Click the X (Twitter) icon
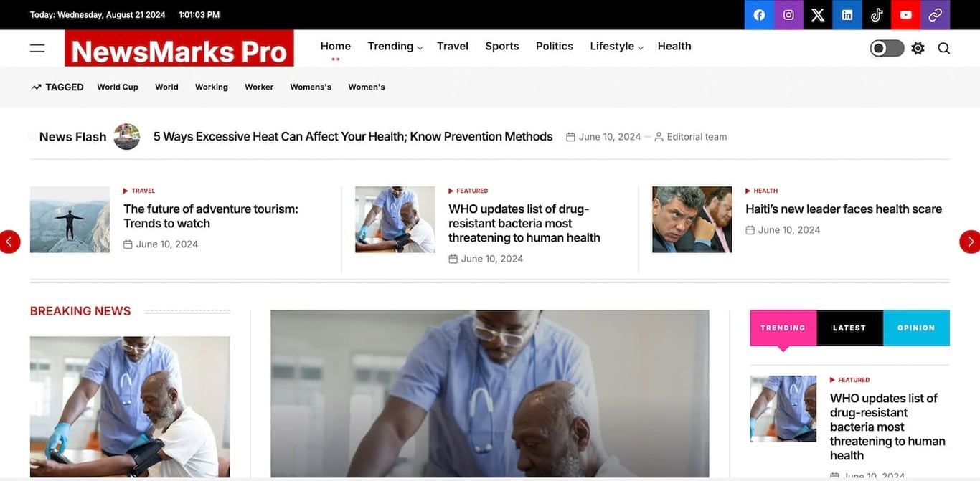Image resolution: width=980 pixels, height=481 pixels. point(818,15)
